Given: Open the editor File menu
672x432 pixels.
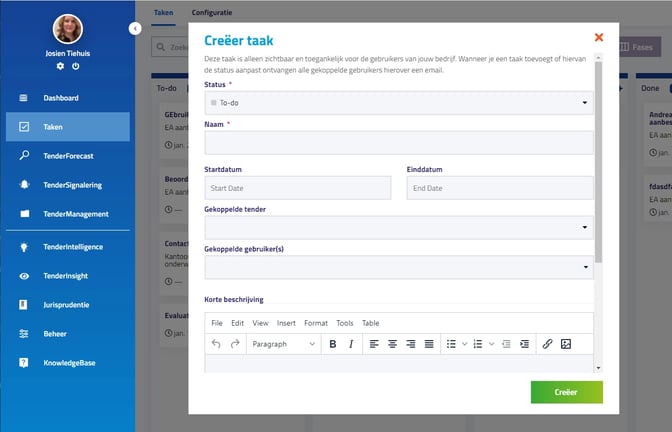Looking at the screenshot, I should [x=217, y=323].
